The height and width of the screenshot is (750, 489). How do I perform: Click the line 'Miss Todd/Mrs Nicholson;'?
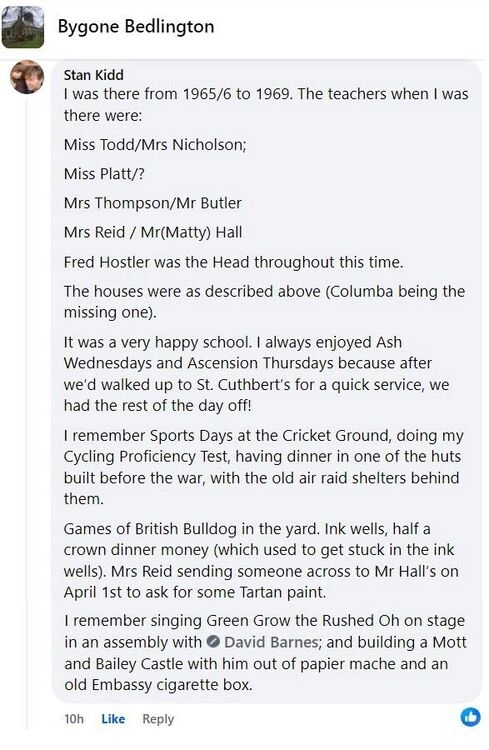[x=155, y=144]
